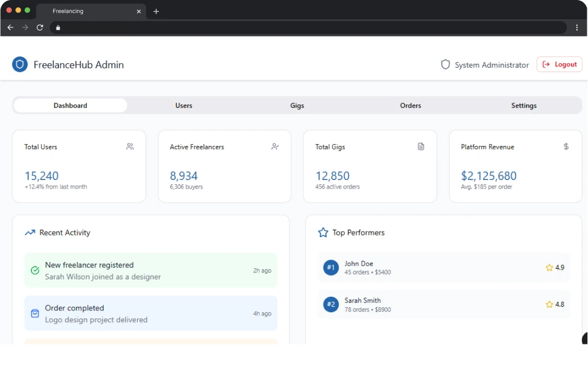Click the '2h ago' timestamp

click(x=262, y=271)
